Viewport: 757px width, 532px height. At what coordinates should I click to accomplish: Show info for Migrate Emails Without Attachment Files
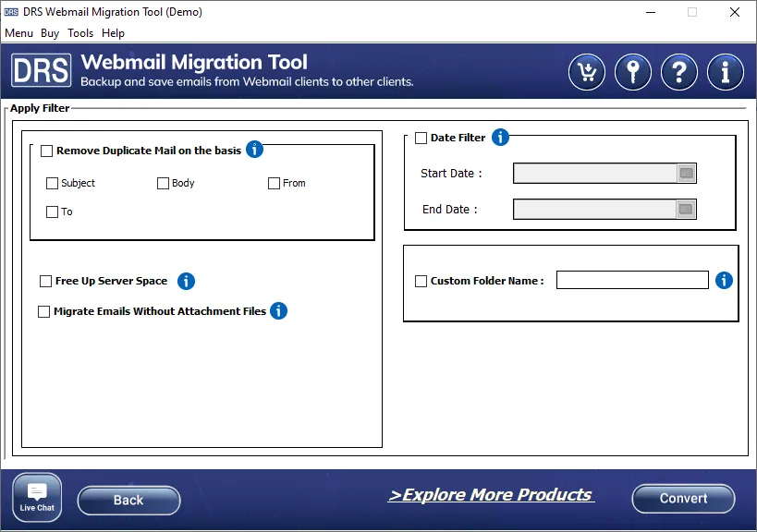[278, 310]
